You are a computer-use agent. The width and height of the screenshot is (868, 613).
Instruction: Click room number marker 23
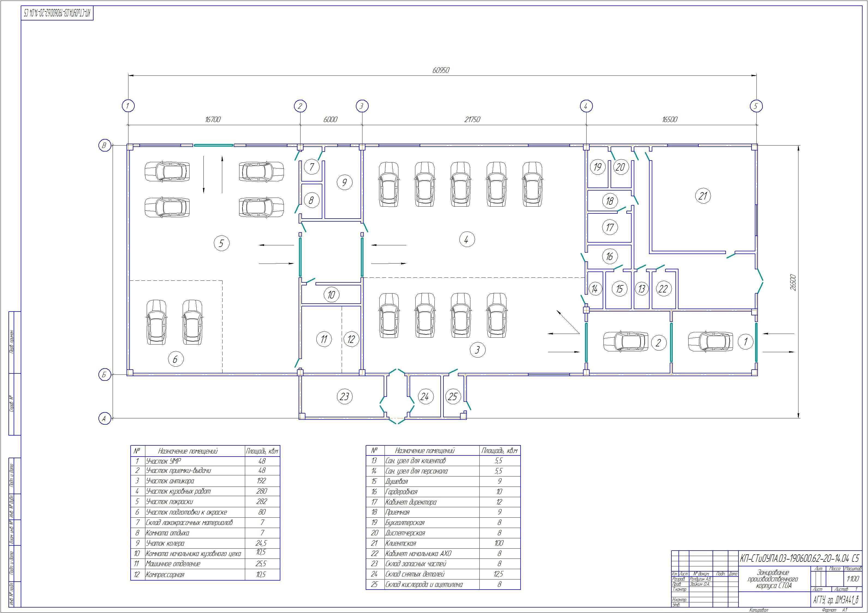click(x=344, y=397)
